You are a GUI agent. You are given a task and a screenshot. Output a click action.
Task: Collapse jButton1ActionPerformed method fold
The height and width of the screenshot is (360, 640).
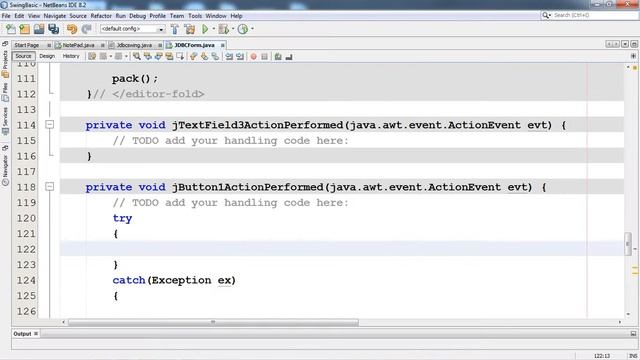point(49,187)
